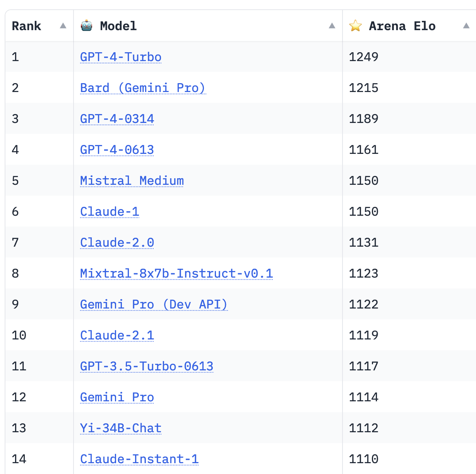Viewport: 476px width, 474px height.
Task: Visit the GPT-4-0613 model page
Action: 117,150
